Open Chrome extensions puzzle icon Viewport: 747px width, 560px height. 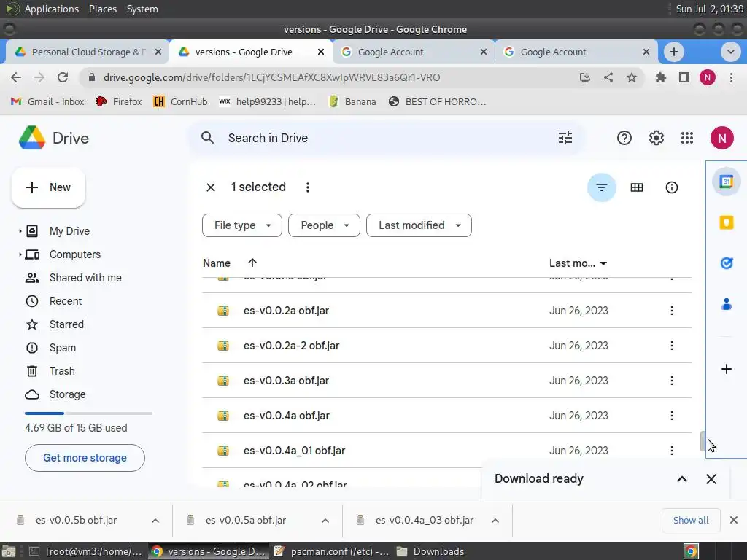[x=660, y=77]
